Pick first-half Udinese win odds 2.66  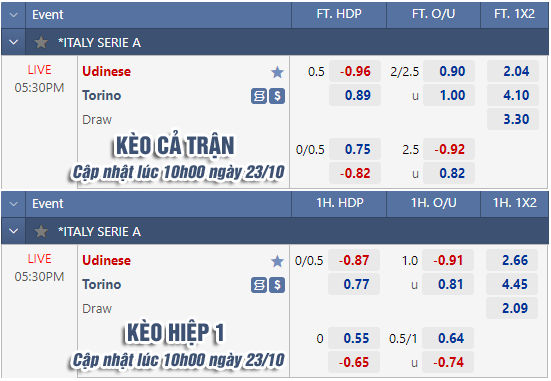coord(512,260)
